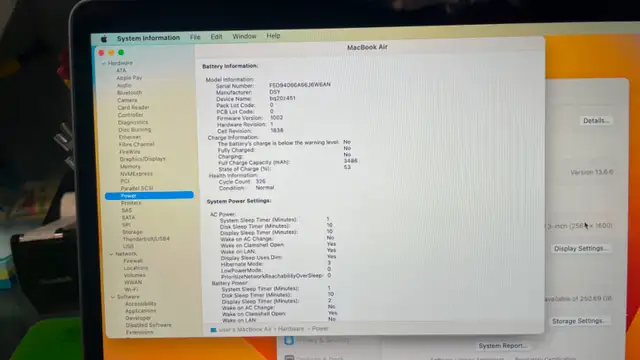The width and height of the screenshot is (640, 360).
Task: Collapse the Hardware section in sidebar
Action: 104,63
